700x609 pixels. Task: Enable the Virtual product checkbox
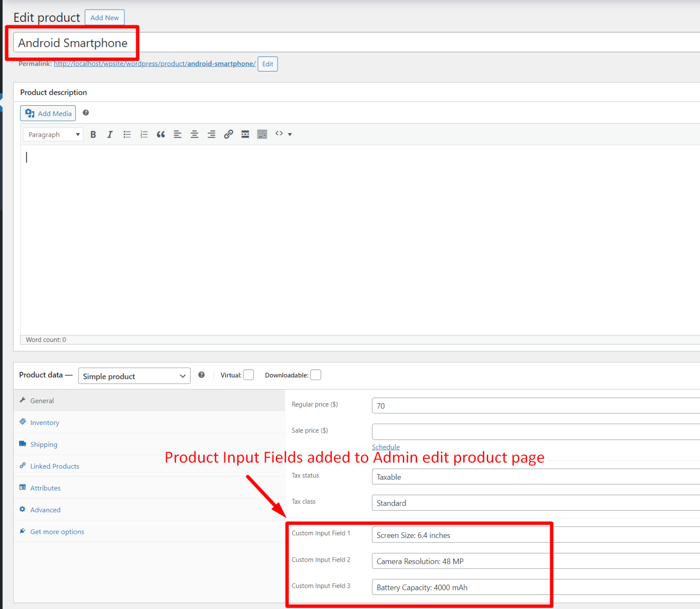tap(248, 374)
